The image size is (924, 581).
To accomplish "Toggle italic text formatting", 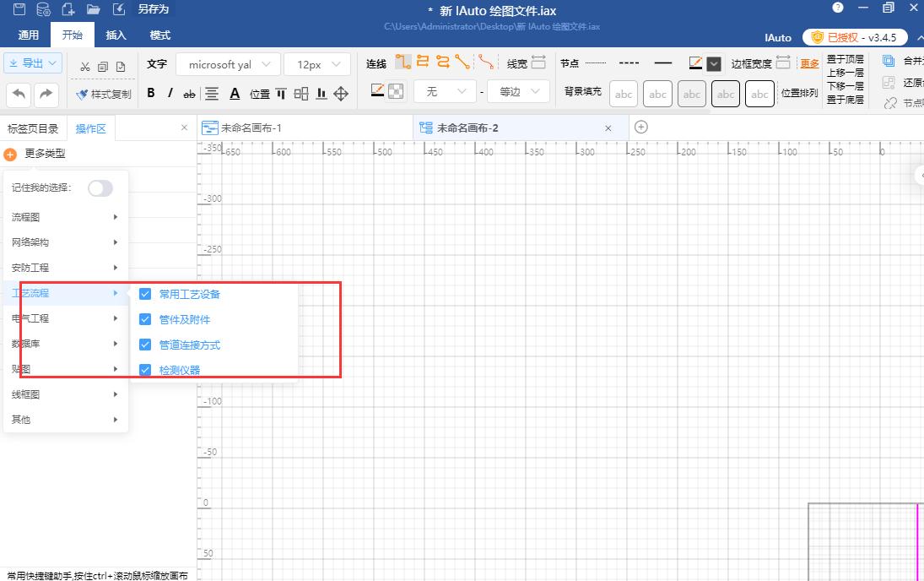I will coord(170,93).
